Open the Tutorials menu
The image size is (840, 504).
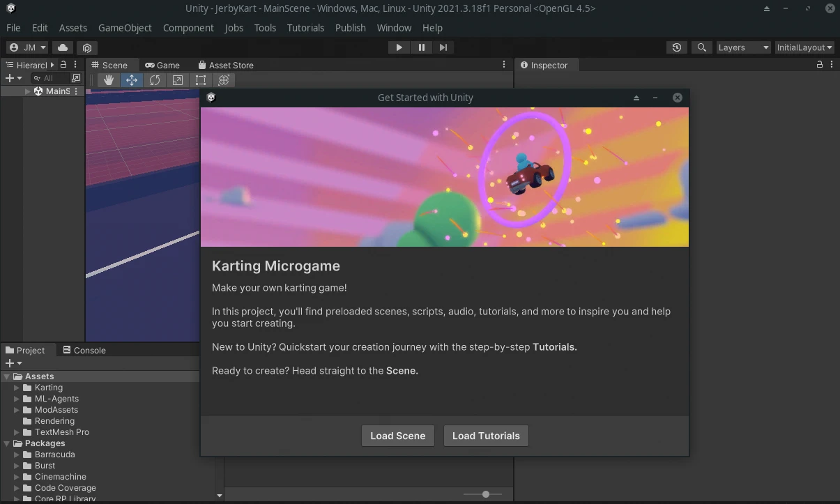point(305,28)
